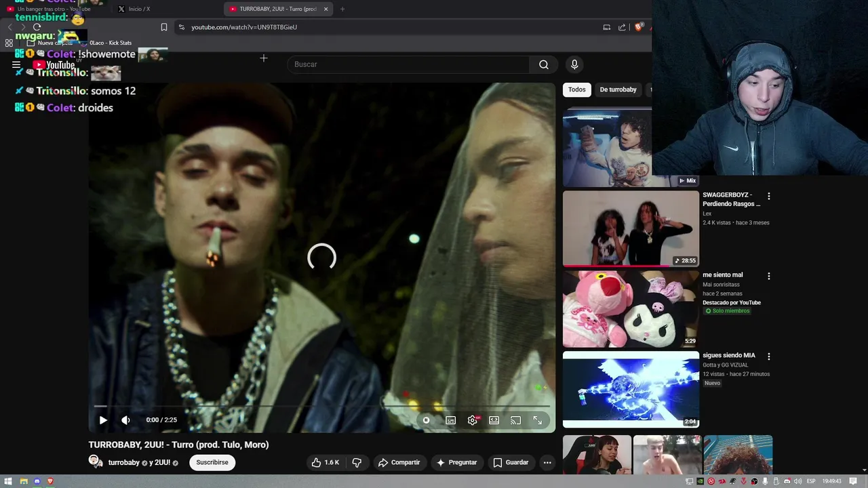
Task: Click the video title TURROBABY, 2UU! - Turro
Action: 178,445
